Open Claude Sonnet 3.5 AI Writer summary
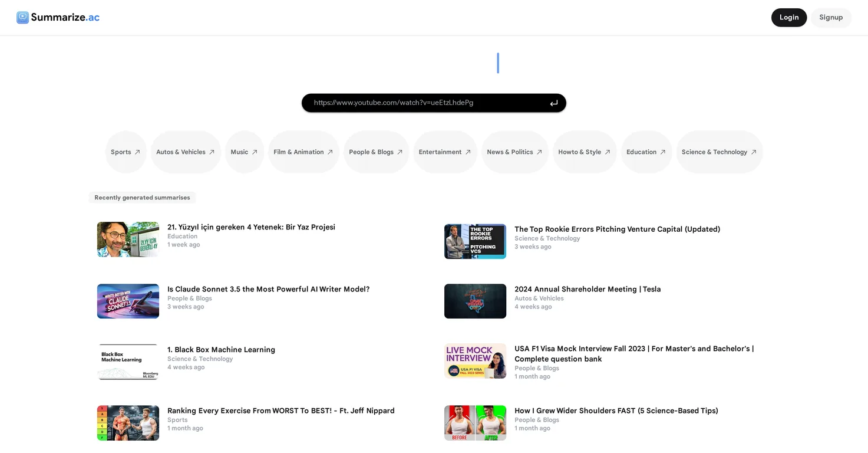Screen dimensions: 868x453 click(268, 290)
